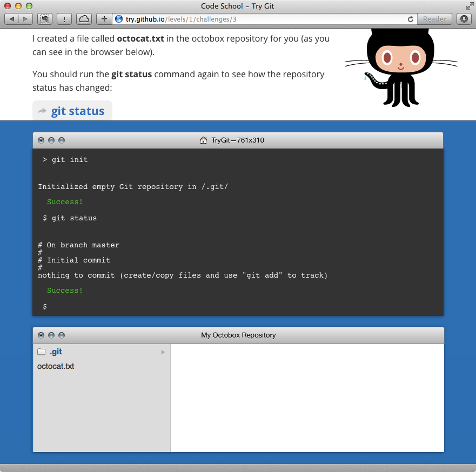The width and height of the screenshot is (476, 472).
Task: Click the .git folder icon
Action: tap(41, 352)
